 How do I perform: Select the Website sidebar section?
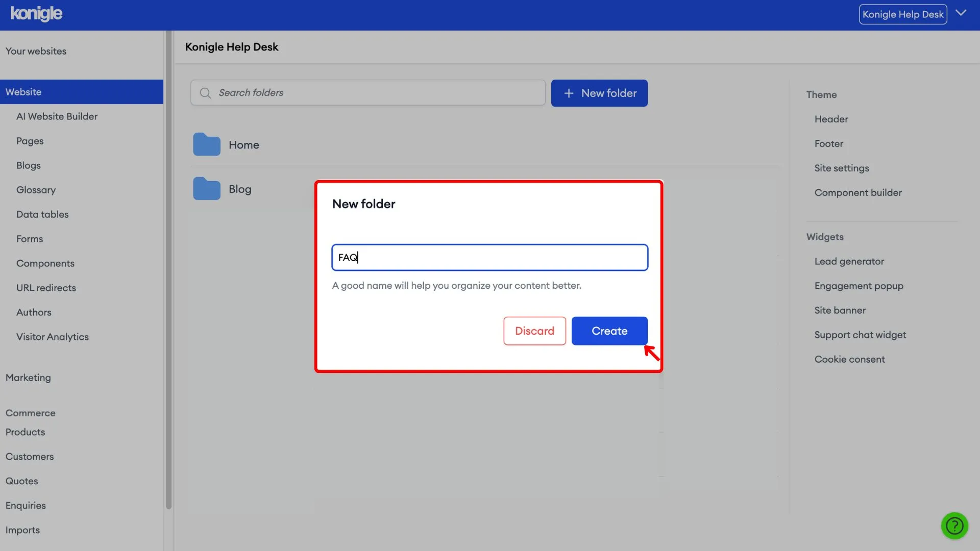pos(82,92)
